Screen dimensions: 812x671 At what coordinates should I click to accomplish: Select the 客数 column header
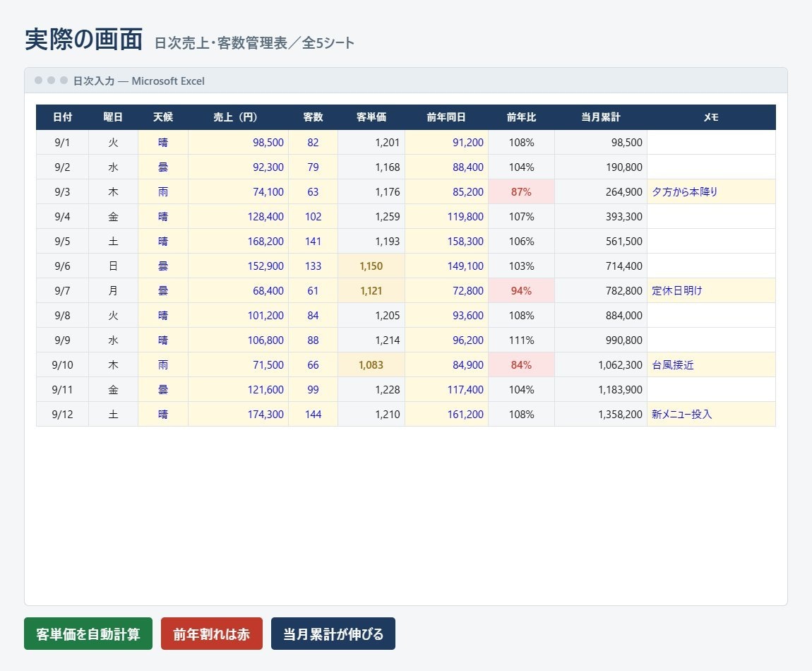pyautogui.click(x=313, y=117)
